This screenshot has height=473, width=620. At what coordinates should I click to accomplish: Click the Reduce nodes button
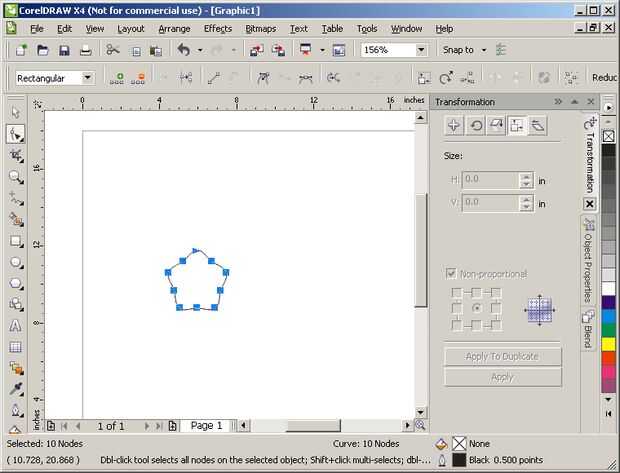coord(605,78)
